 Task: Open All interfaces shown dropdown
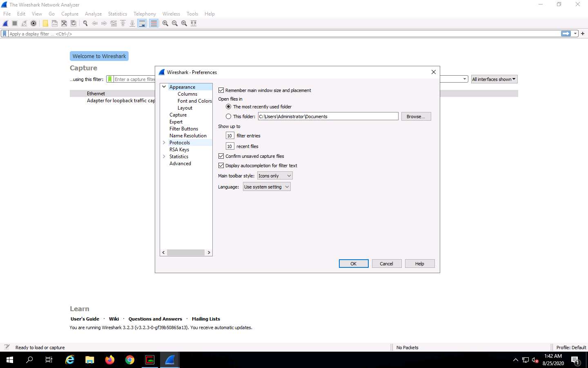[494, 79]
